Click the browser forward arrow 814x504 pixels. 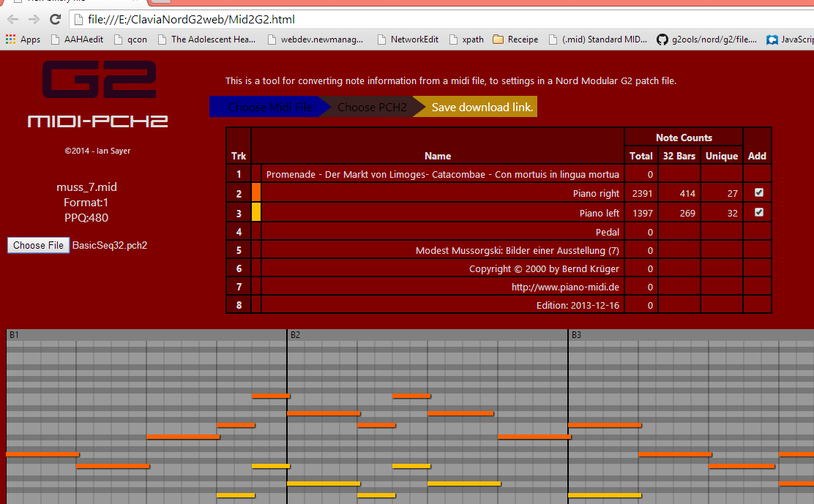(x=34, y=19)
